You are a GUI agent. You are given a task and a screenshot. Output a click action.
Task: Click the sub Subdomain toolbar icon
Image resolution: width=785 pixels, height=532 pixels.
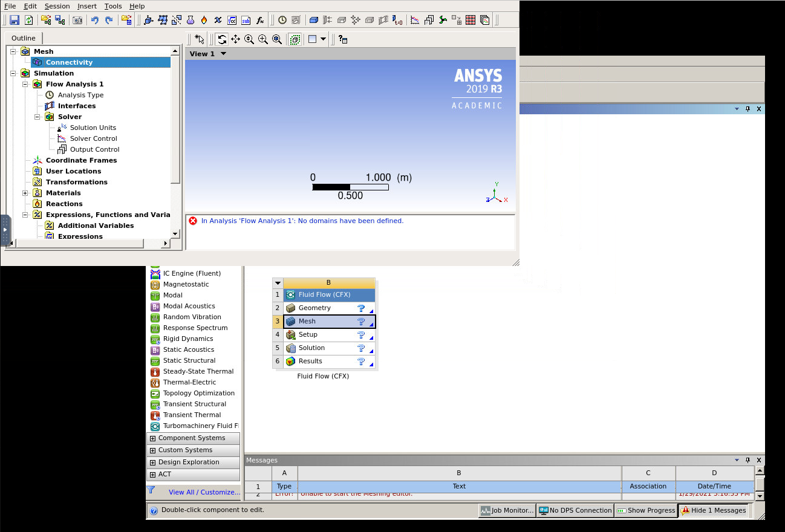point(246,20)
